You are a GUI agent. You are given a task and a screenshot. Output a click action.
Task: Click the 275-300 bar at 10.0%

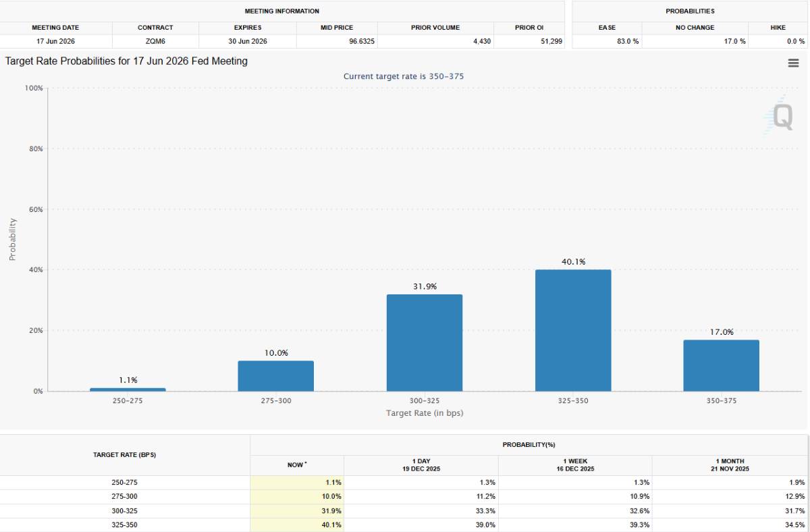click(275, 376)
